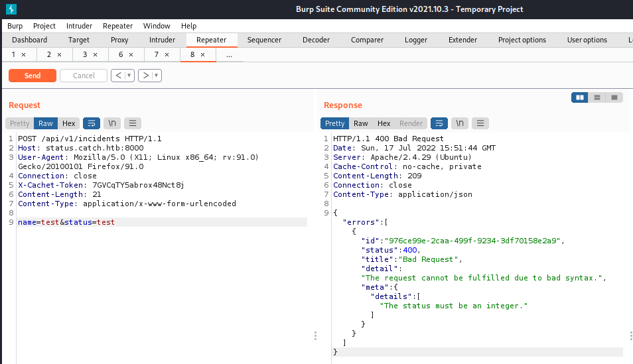Screen dimensions: 633x364
Task: Close Repeater tab 7
Action: 167,54
